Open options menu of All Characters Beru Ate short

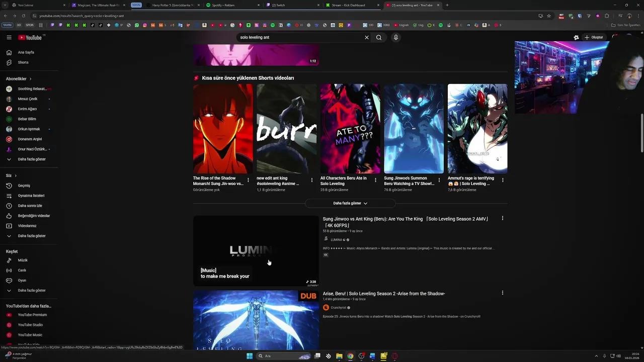(x=375, y=180)
